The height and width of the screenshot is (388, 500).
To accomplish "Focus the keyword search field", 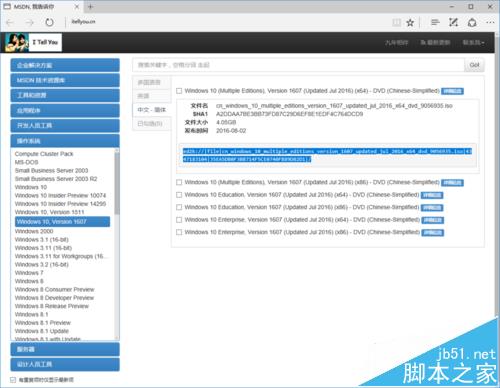I will 298,65.
